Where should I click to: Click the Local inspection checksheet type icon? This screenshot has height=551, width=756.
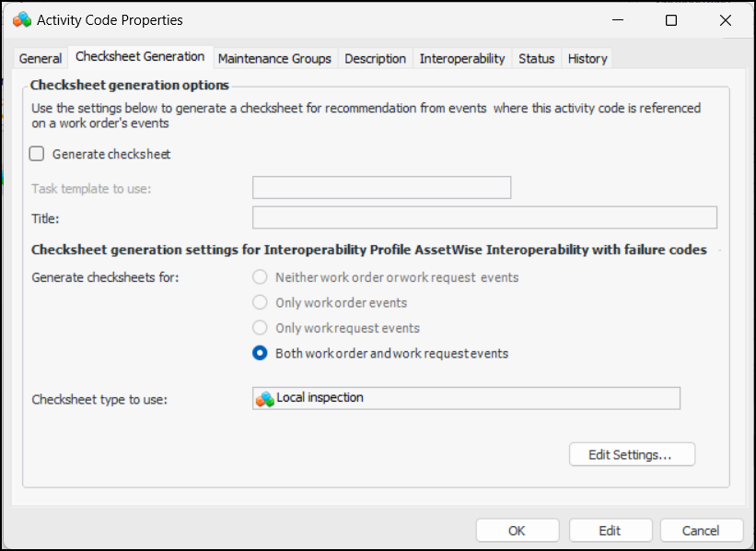(x=264, y=399)
